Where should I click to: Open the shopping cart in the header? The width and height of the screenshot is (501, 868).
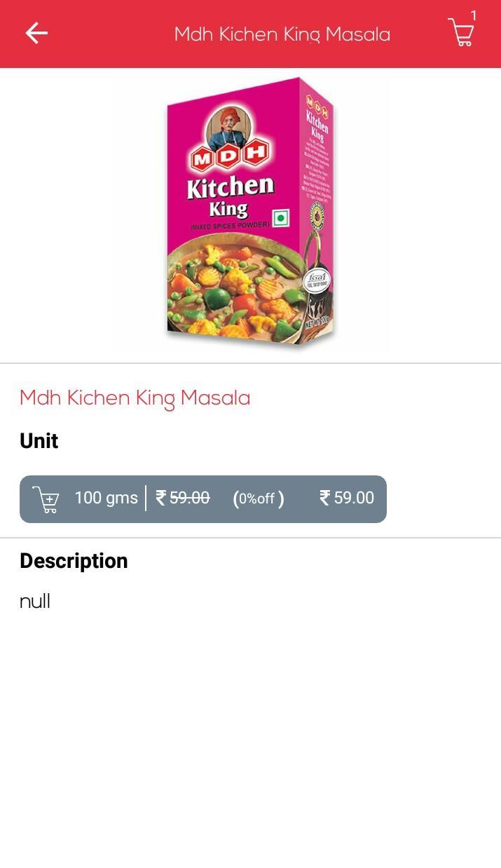pos(460,33)
